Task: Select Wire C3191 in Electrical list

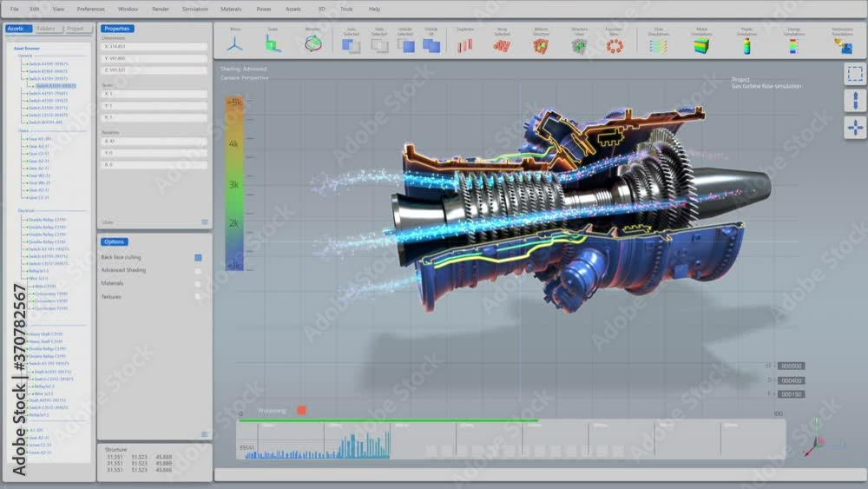Action: 45,287
